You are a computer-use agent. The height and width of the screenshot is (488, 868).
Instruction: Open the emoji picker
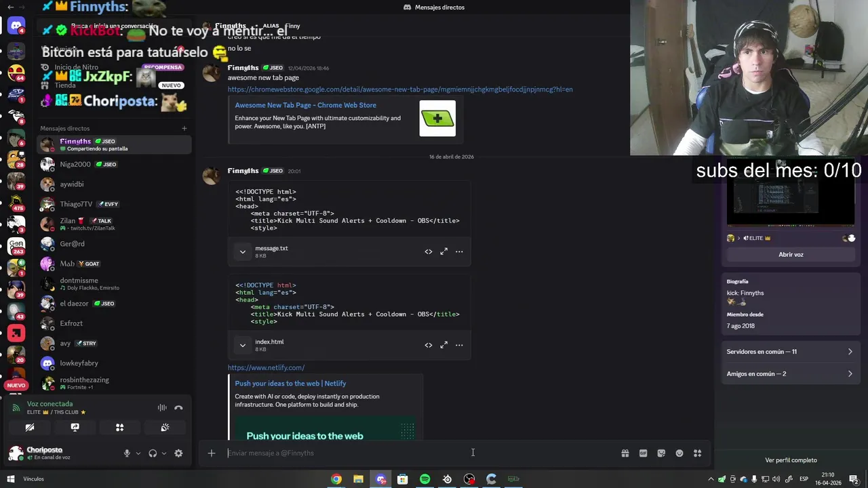pyautogui.click(x=679, y=453)
